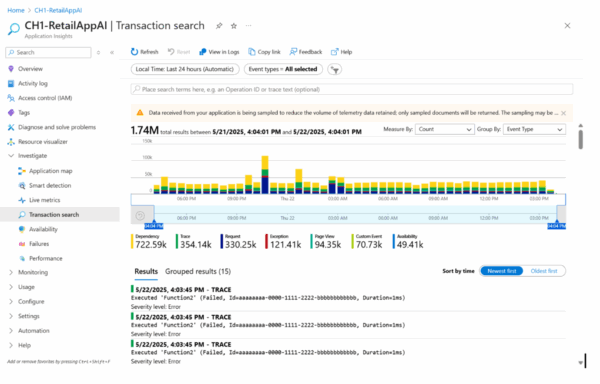600x384 pixels.
Task: Click the search terms input box
Action: click(x=352, y=89)
